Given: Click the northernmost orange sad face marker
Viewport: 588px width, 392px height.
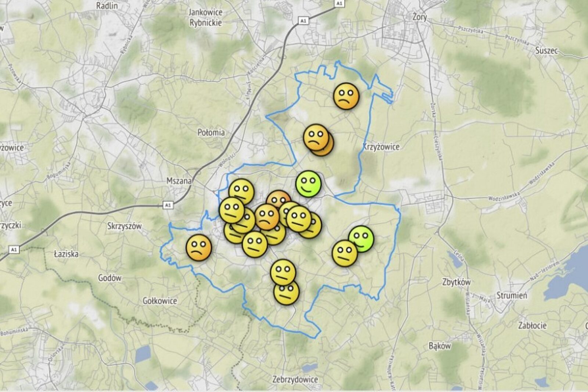Looking at the screenshot, I should click(x=346, y=96).
